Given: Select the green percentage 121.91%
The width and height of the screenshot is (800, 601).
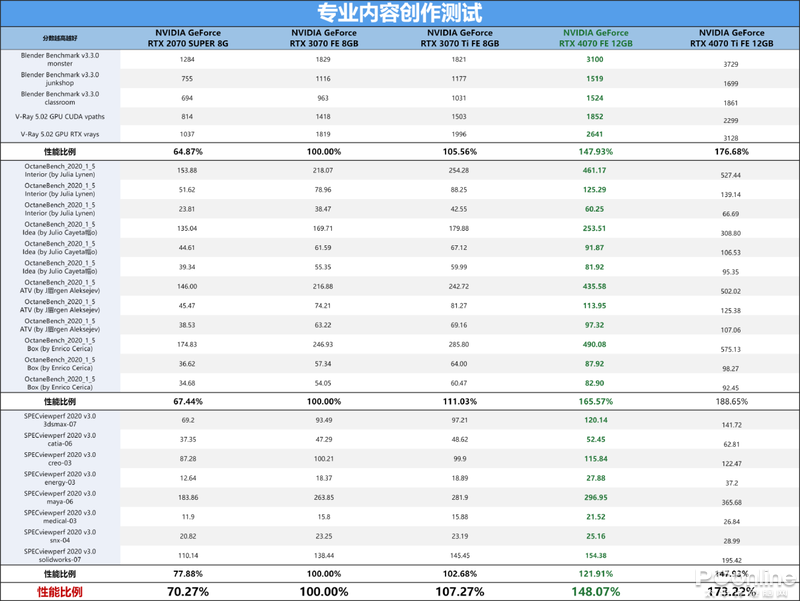Looking at the screenshot, I should [x=595, y=574].
